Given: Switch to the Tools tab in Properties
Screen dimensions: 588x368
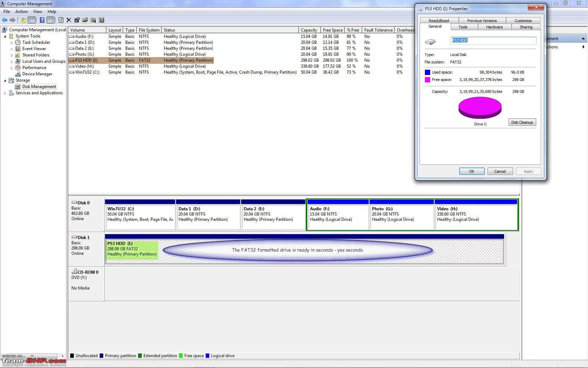Looking at the screenshot, I should click(x=463, y=27).
